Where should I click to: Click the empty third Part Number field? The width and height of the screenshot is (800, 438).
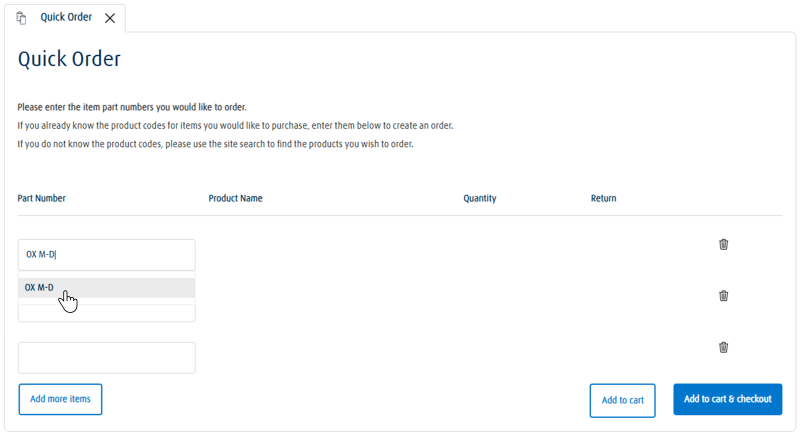coord(106,358)
